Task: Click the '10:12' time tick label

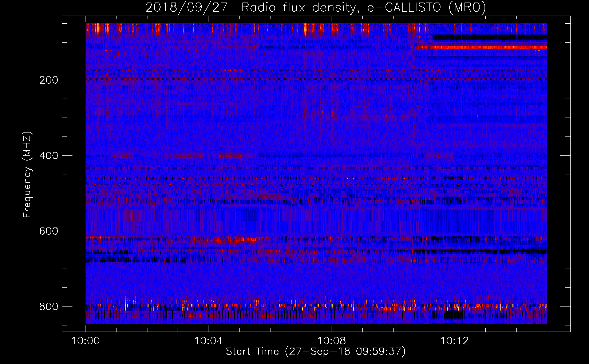Action: click(x=455, y=341)
